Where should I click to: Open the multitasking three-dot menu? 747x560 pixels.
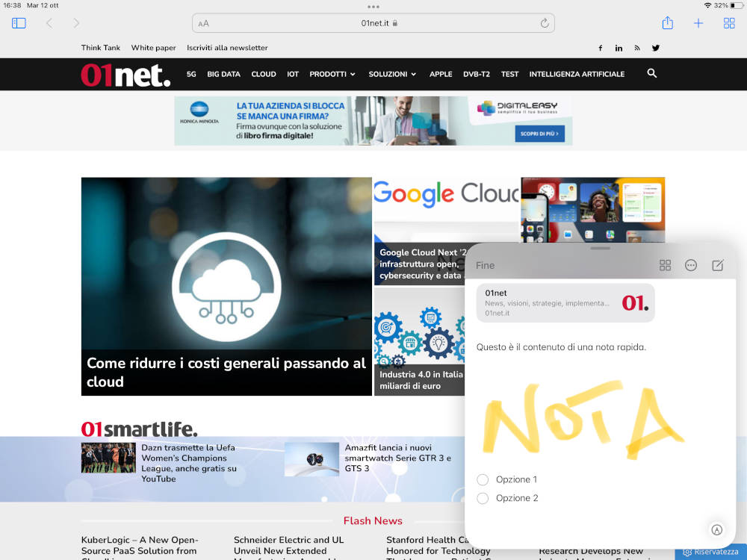tap(373, 7)
